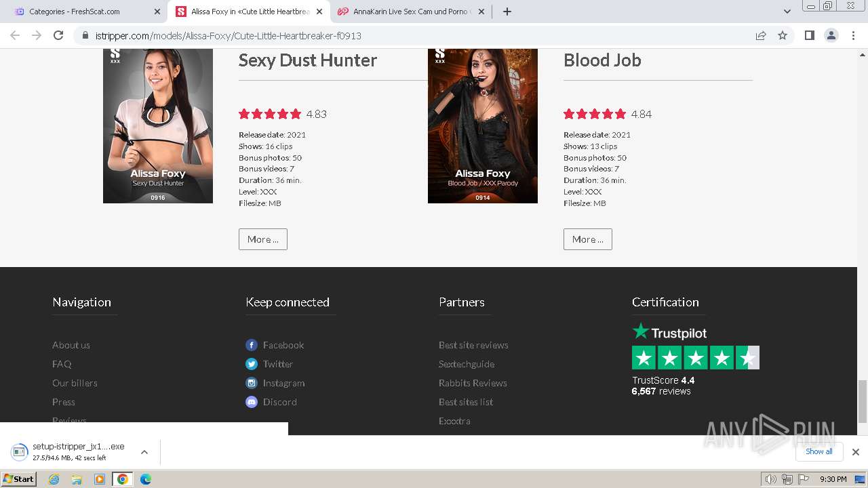This screenshot has height=488, width=868.
Task: Click the Facebook text link
Action: pos(283,345)
